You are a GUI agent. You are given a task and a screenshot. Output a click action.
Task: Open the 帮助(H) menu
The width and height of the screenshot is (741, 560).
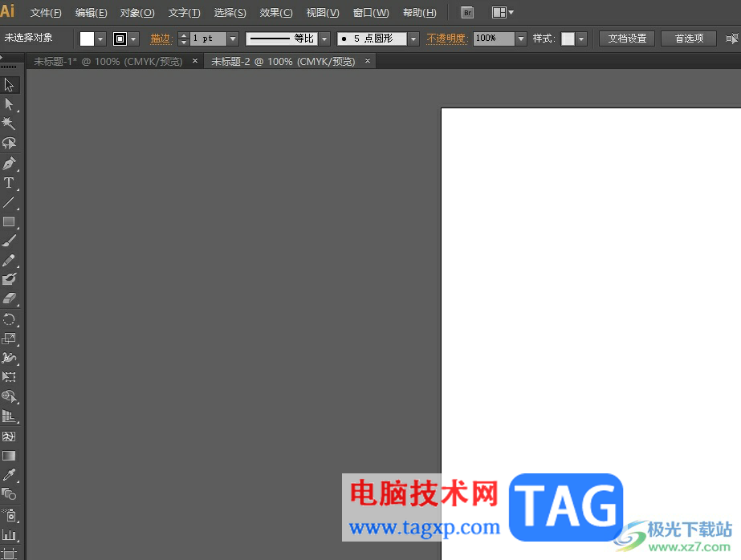click(420, 13)
